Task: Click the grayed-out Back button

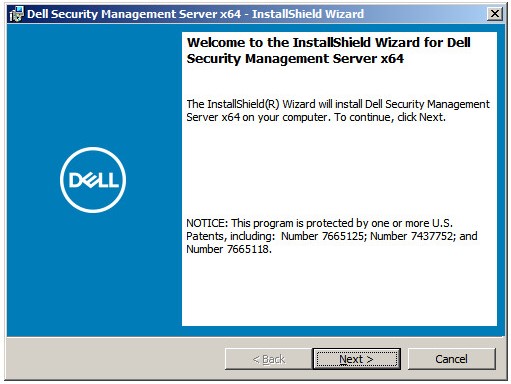Action: (269, 359)
